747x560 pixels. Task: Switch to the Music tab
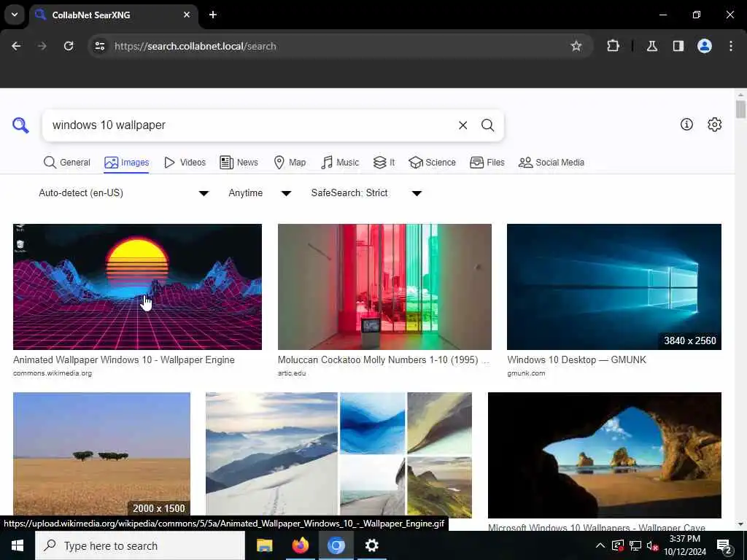point(340,163)
